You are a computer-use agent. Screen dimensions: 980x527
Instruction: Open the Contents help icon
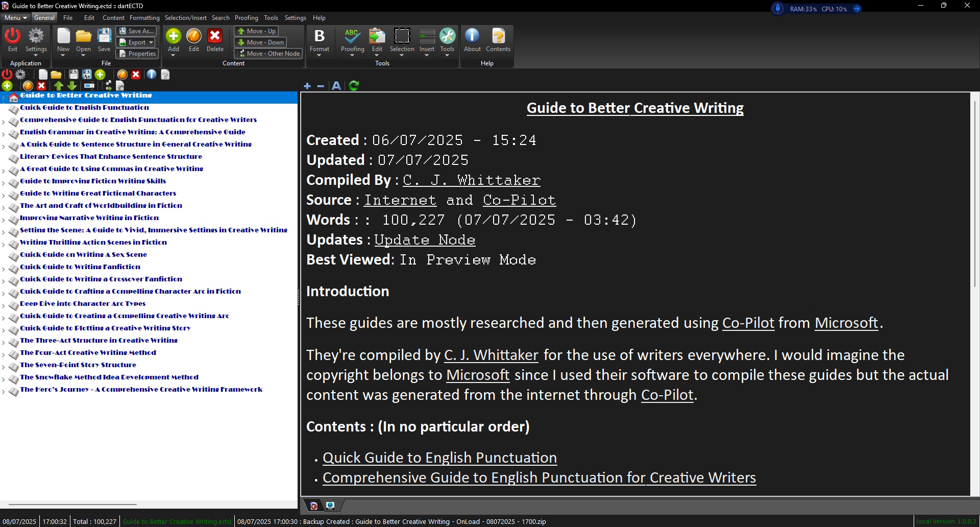(x=498, y=37)
